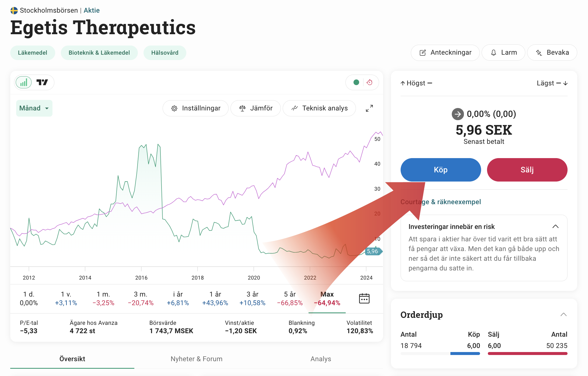Open the Jämför comparison tool
588x376 pixels.
pyautogui.click(x=256, y=108)
